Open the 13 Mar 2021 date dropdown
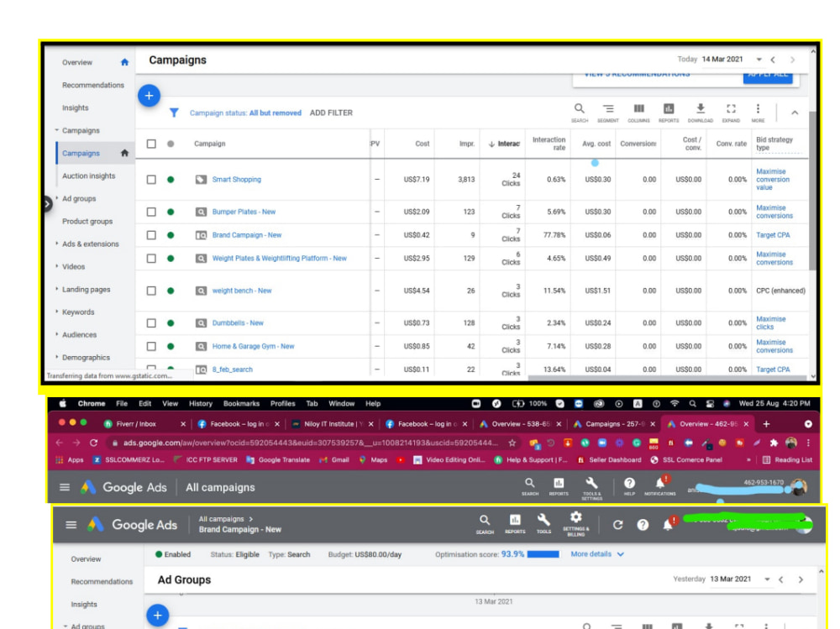Viewport: 840px width, 629px height. (x=767, y=579)
